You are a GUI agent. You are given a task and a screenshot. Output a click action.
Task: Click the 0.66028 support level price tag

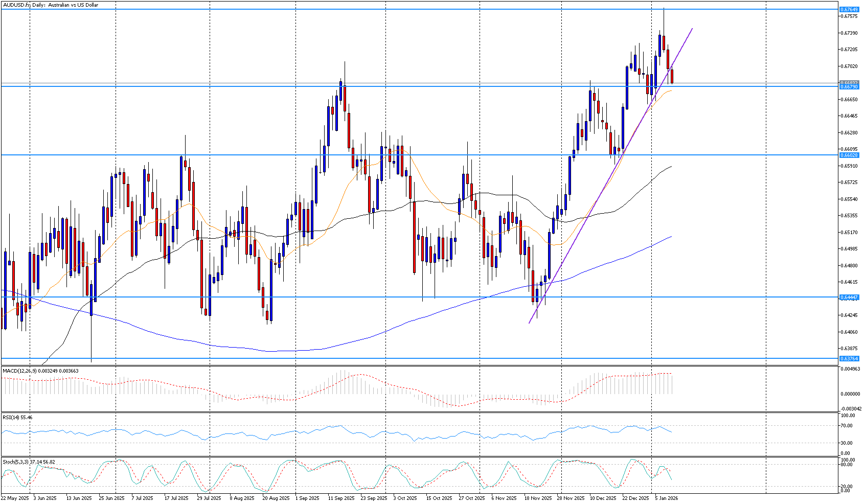(849, 155)
